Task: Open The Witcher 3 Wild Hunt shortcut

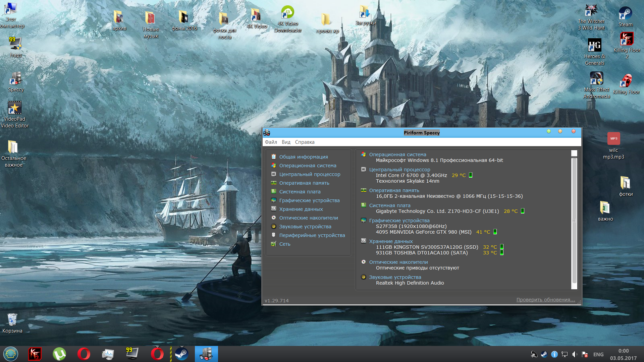Action: point(591,17)
